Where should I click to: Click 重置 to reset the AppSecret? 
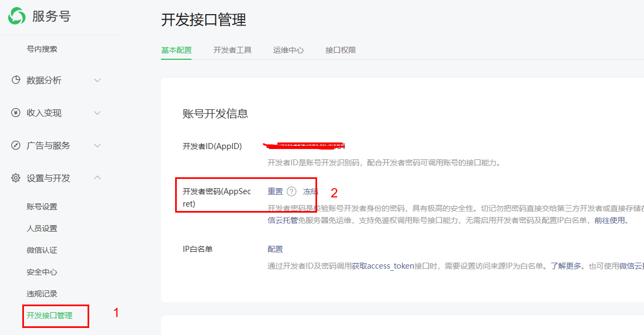pos(275,191)
